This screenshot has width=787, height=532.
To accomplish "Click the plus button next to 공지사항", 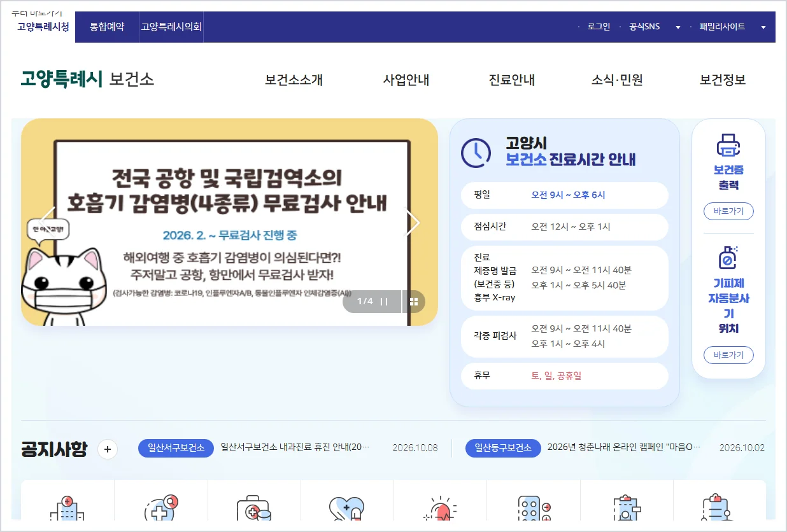I will (108, 449).
